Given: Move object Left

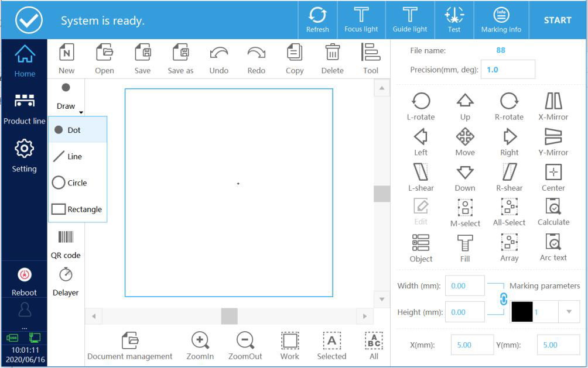Looking at the screenshot, I should (421, 142).
